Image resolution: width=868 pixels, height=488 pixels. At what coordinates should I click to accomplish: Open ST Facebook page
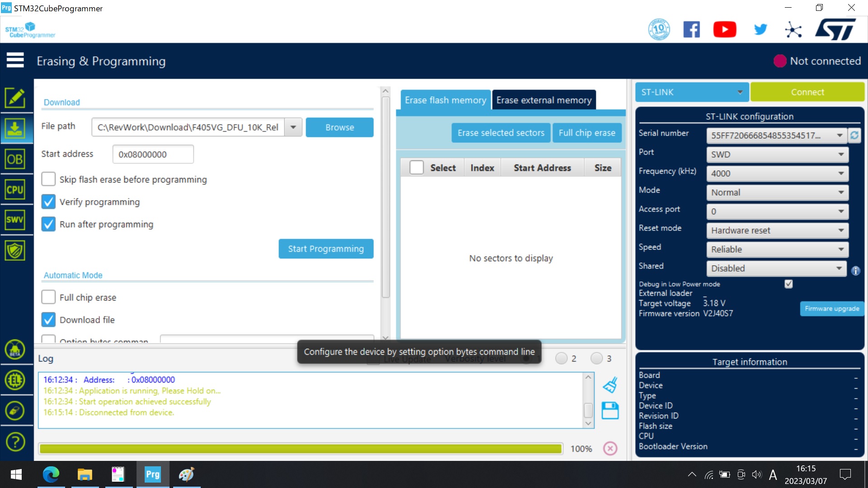click(691, 30)
